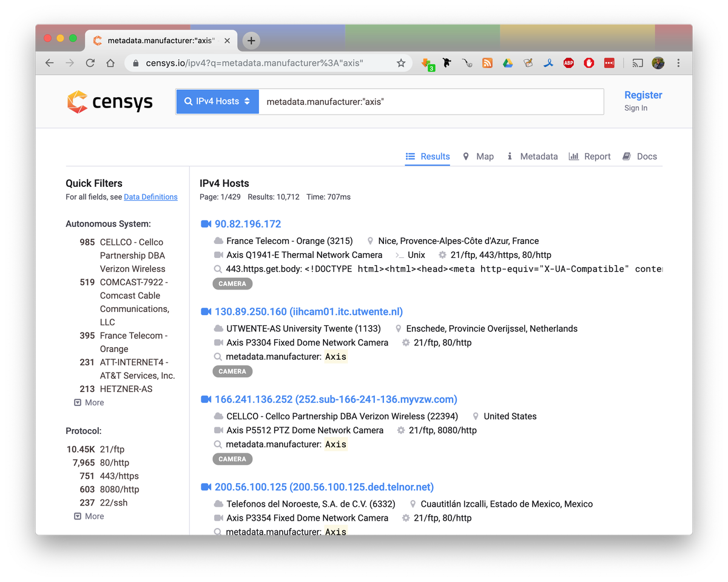Image resolution: width=728 pixels, height=582 pixels.
Task: Open the red password manager extension
Action: click(609, 63)
